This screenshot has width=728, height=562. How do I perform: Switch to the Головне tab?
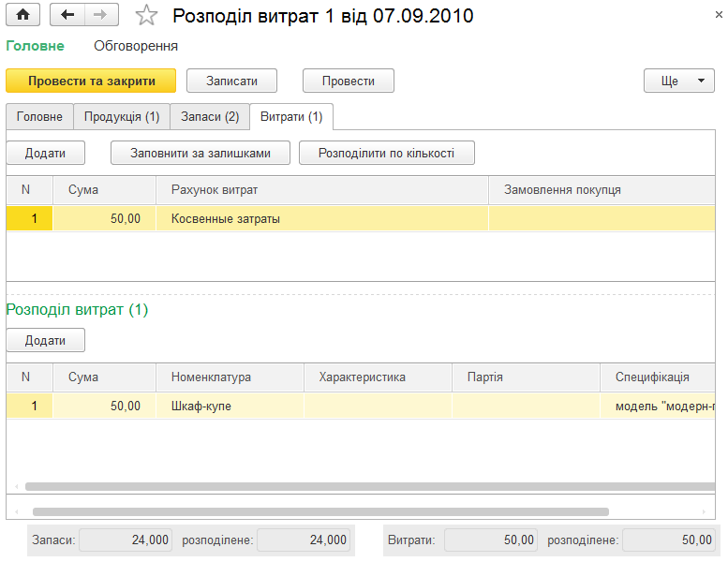[39, 116]
